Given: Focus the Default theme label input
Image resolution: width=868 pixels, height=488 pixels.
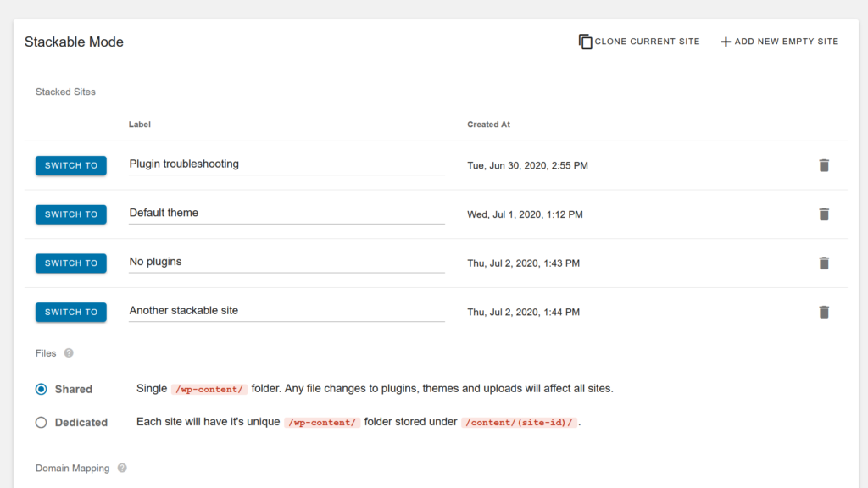Looking at the screenshot, I should (x=287, y=213).
